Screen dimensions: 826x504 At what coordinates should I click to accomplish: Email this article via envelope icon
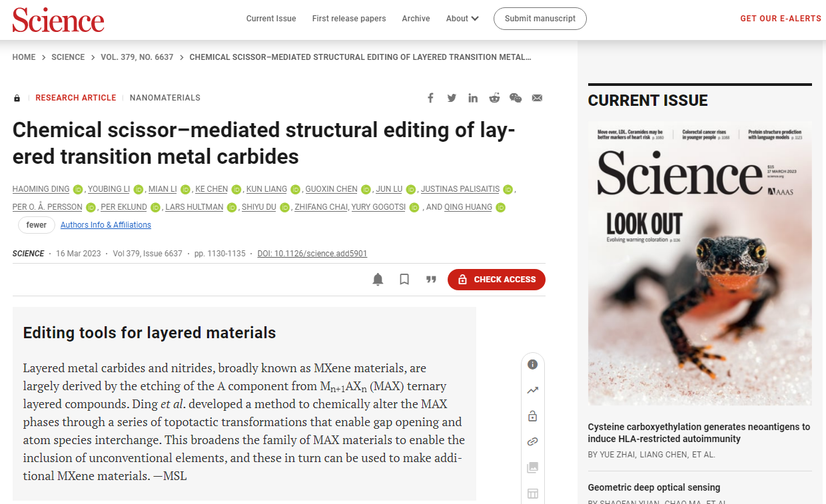537,98
